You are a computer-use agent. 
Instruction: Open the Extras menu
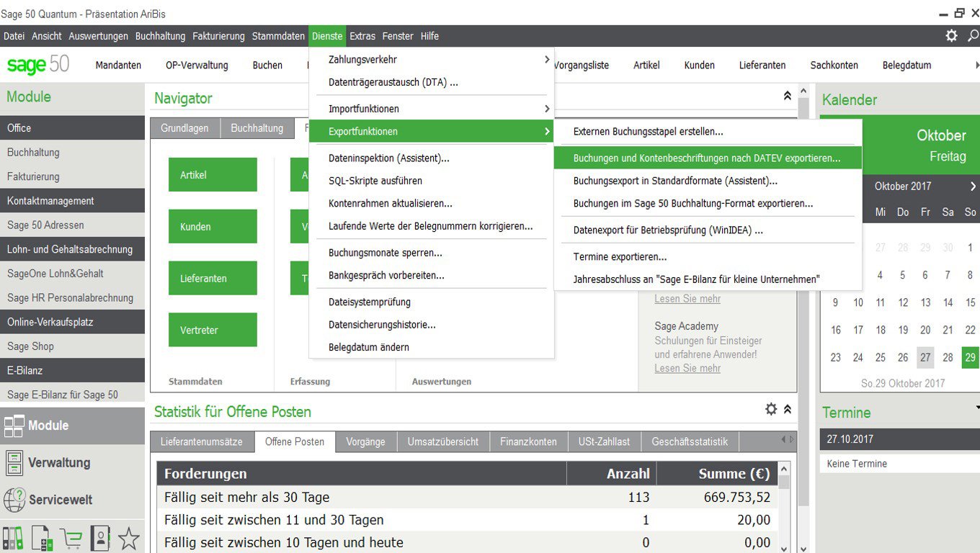[x=362, y=36]
